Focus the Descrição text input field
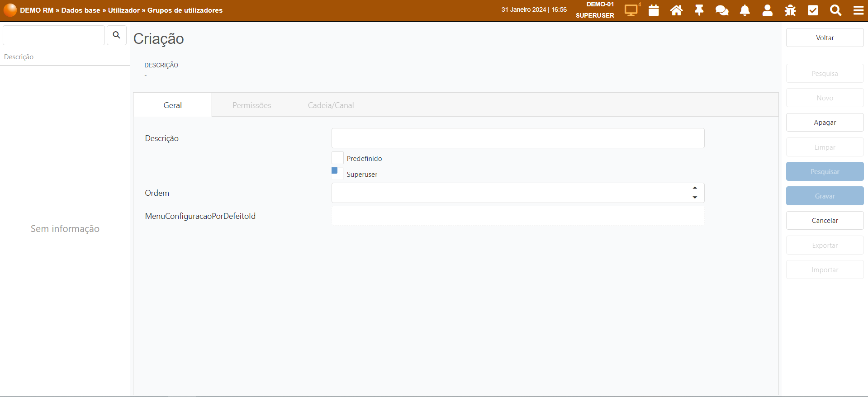Viewport: 868px width, 397px height. tap(518, 138)
